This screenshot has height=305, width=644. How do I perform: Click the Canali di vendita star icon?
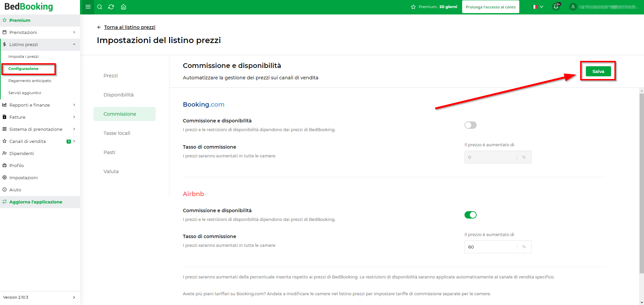coord(4,141)
